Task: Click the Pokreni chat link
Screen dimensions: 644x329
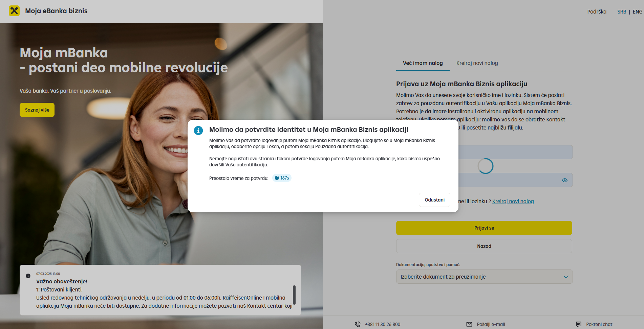Action: (x=599, y=324)
